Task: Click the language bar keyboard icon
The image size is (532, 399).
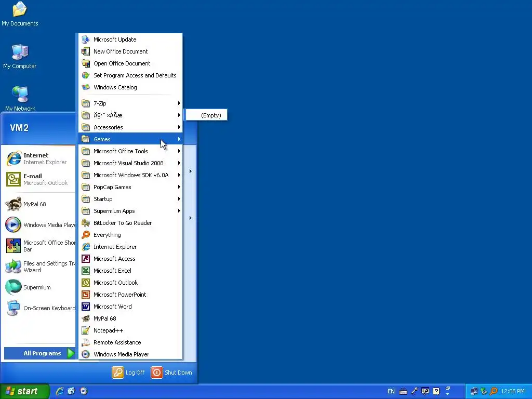Action: tap(403, 392)
